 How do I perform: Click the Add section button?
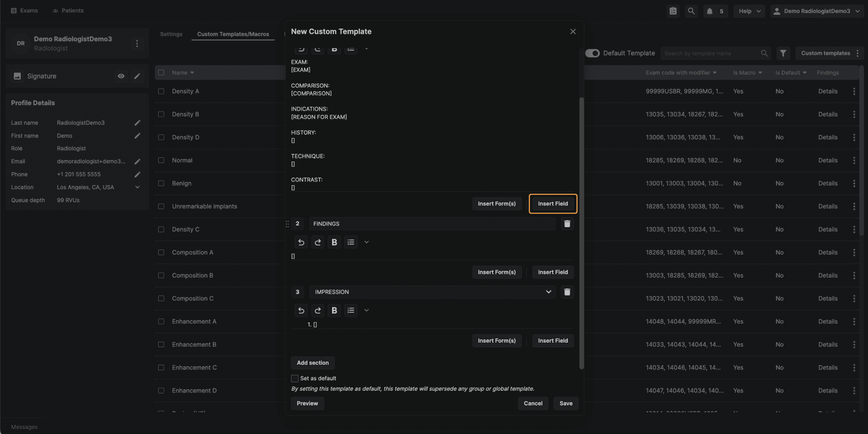(313, 363)
